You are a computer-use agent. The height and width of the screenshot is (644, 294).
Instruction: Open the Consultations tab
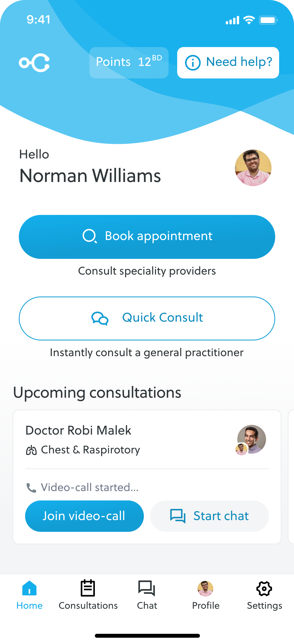pos(88,596)
